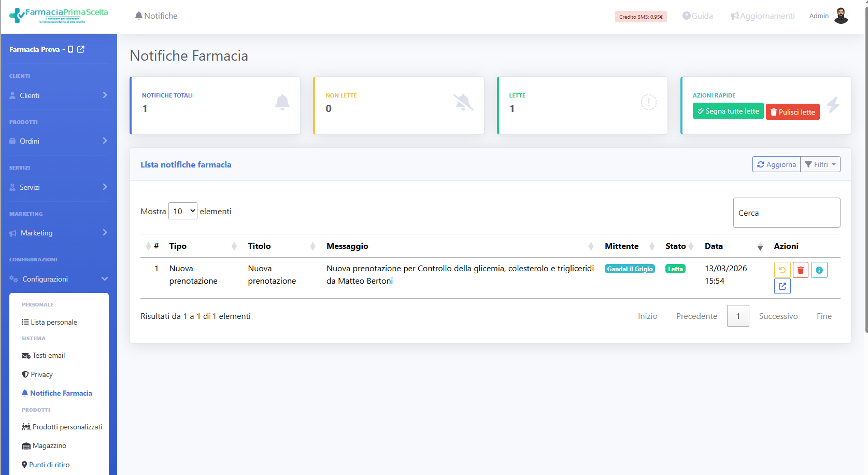Open the Filtri dropdown
The height and width of the screenshot is (475, 868).
point(820,164)
